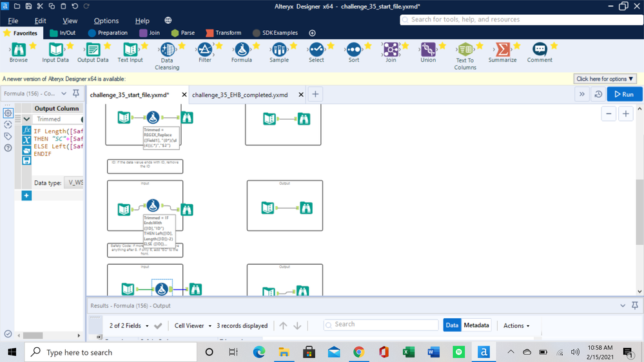Toggle star on Comment tool favorite
Viewport: 644px width, 362px height.
pyautogui.click(x=554, y=46)
